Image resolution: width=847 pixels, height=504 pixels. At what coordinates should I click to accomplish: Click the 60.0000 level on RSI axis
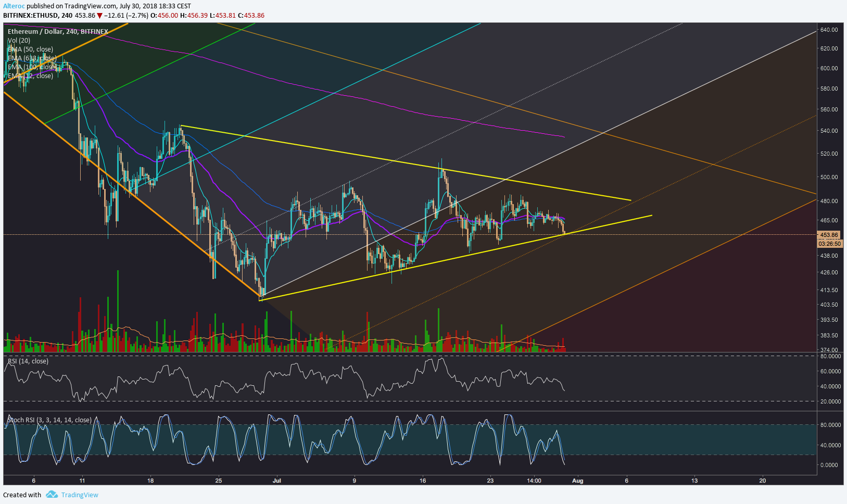tap(830, 371)
